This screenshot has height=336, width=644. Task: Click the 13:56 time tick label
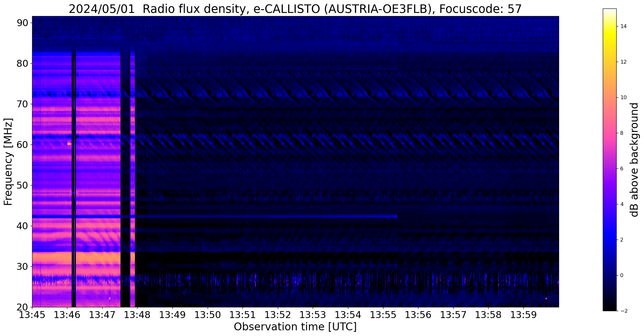418,315
